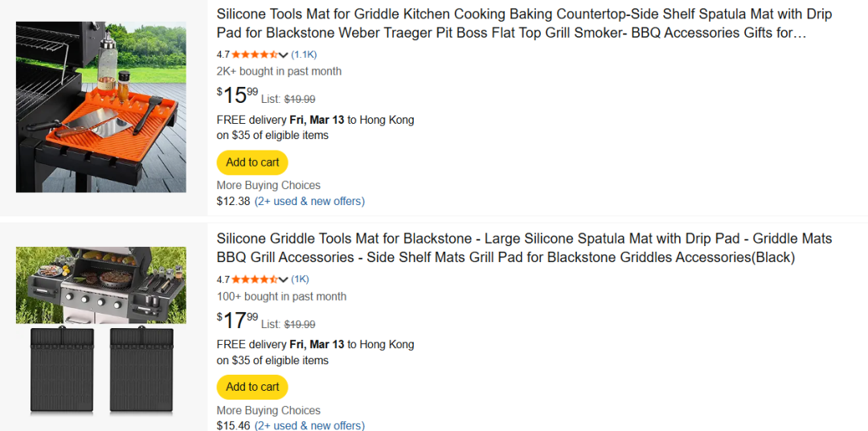Click the 4.7 rating number of second product
The width and height of the screenshot is (868, 431).
[223, 280]
